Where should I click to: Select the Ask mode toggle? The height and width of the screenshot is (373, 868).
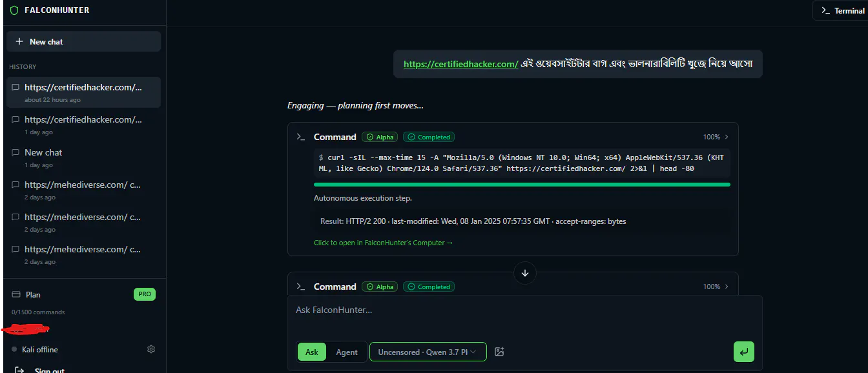pyautogui.click(x=312, y=352)
